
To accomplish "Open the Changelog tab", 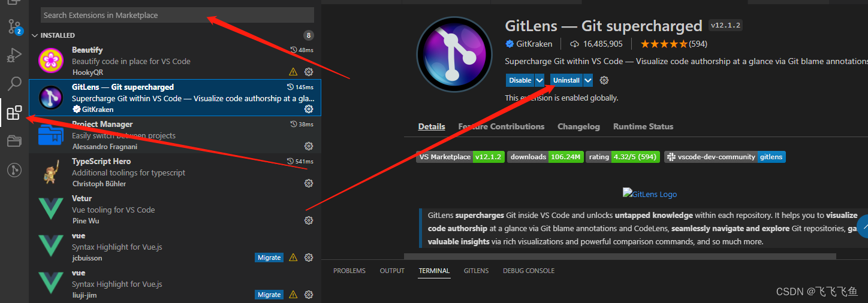I will click(x=578, y=126).
